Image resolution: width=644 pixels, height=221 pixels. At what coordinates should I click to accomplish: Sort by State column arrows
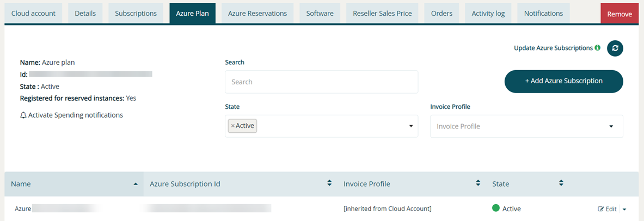[561, 183]
